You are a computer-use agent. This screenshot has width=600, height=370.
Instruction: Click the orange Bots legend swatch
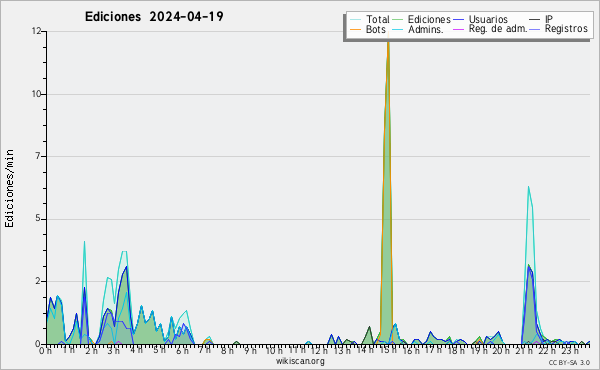pos(355,29)
